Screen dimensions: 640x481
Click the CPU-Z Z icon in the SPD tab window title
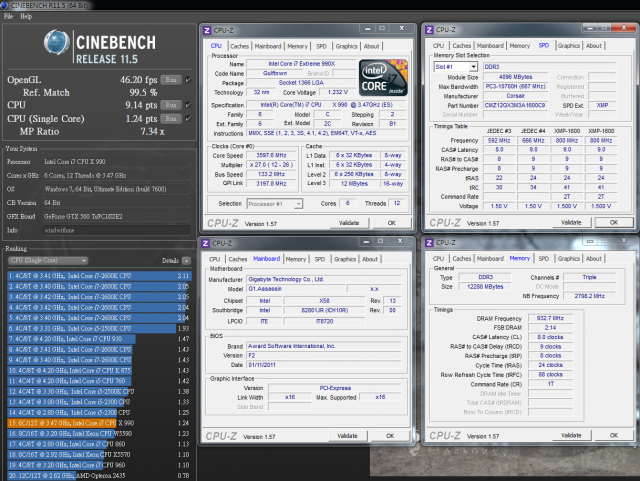429,30
